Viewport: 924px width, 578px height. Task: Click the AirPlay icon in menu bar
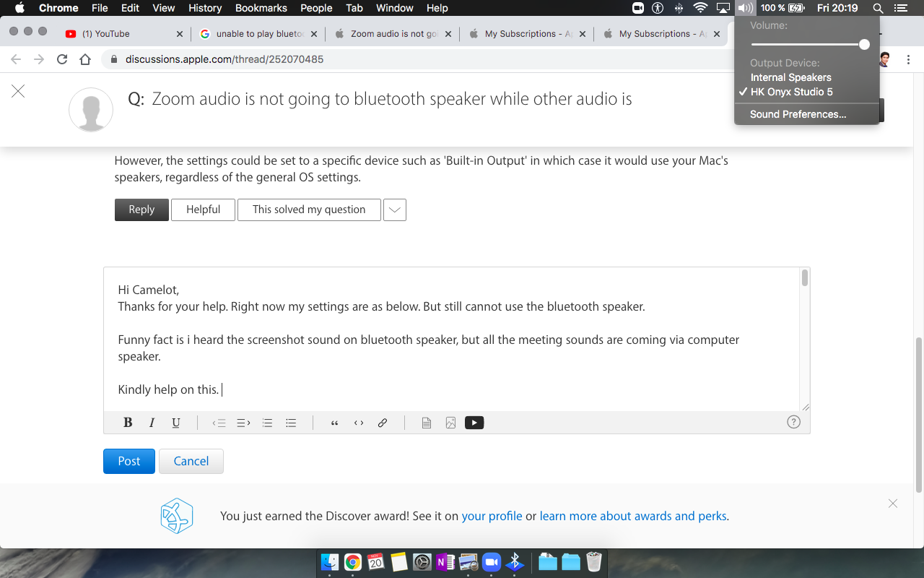tap(723, 8)
